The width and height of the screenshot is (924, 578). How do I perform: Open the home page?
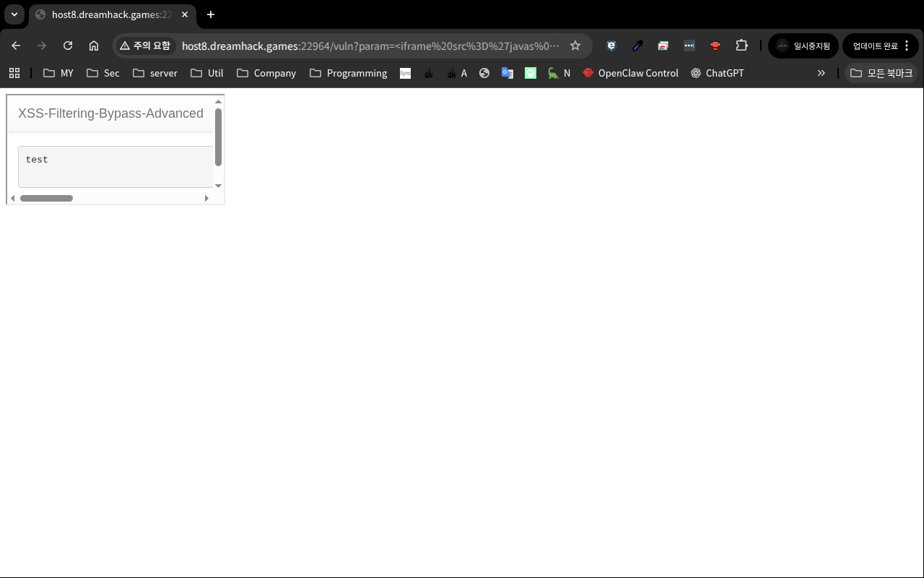94,46
